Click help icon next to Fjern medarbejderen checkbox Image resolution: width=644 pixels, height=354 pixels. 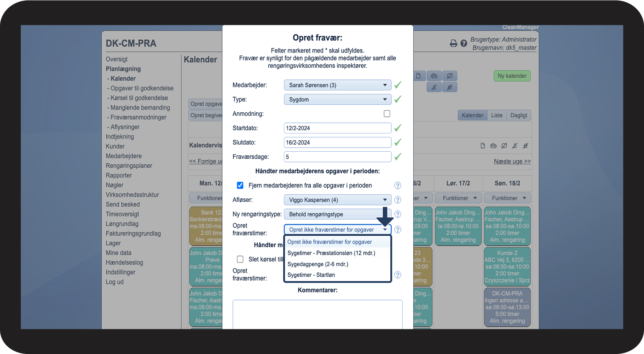[x=398, y=186]
